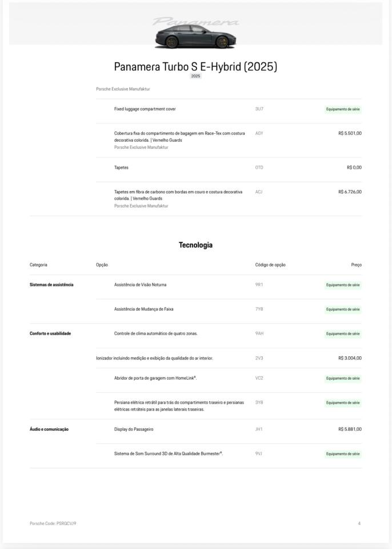Click Equipamento de série badge for 3U7
Viewport: 392px width, 549px height.
(x=343, y=109)
